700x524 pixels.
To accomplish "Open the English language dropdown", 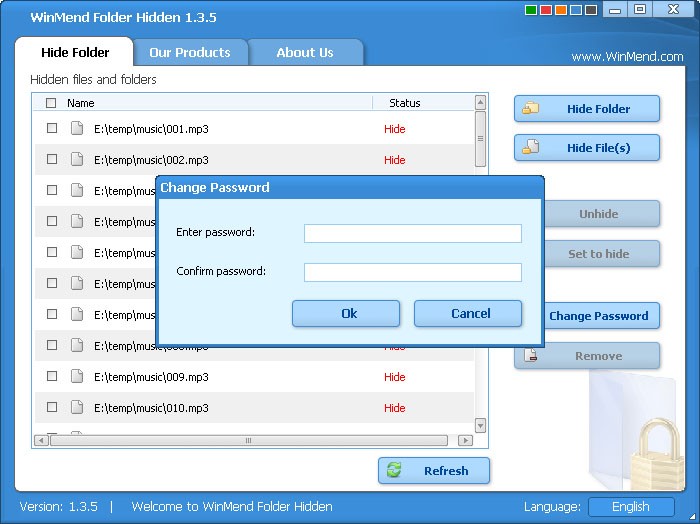I will [631, 507].
